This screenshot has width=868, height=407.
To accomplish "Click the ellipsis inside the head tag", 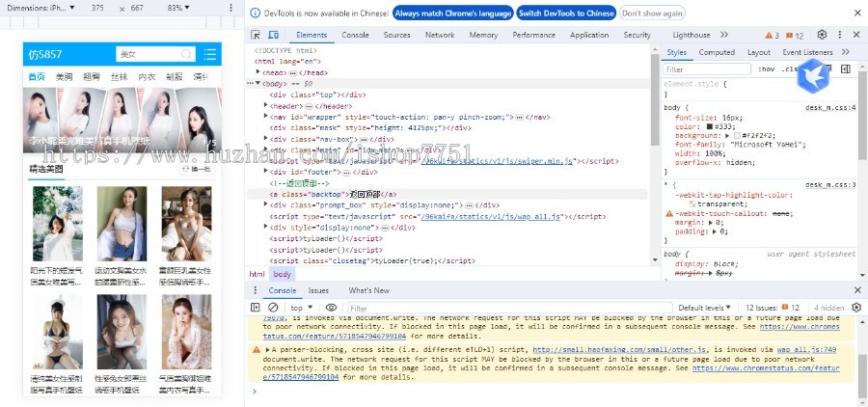I will tap(291, 72).
